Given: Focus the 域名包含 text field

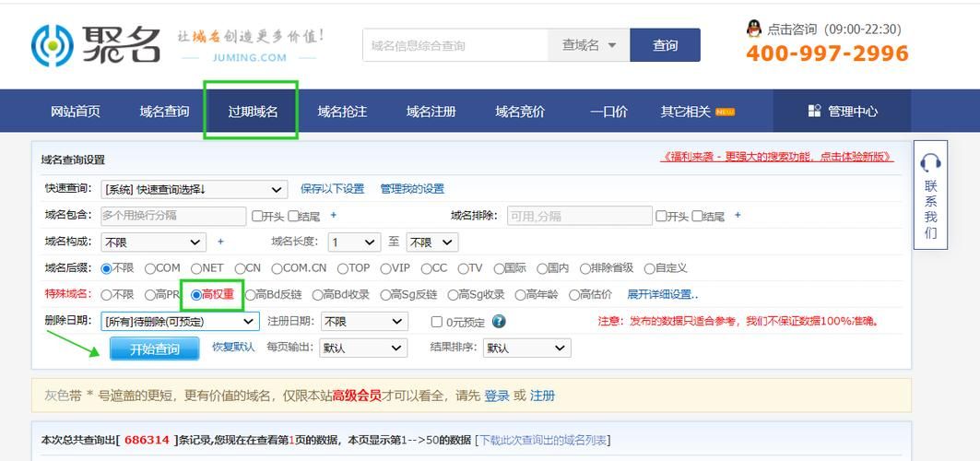Looking at the screenshot, I should click(173, 216).
